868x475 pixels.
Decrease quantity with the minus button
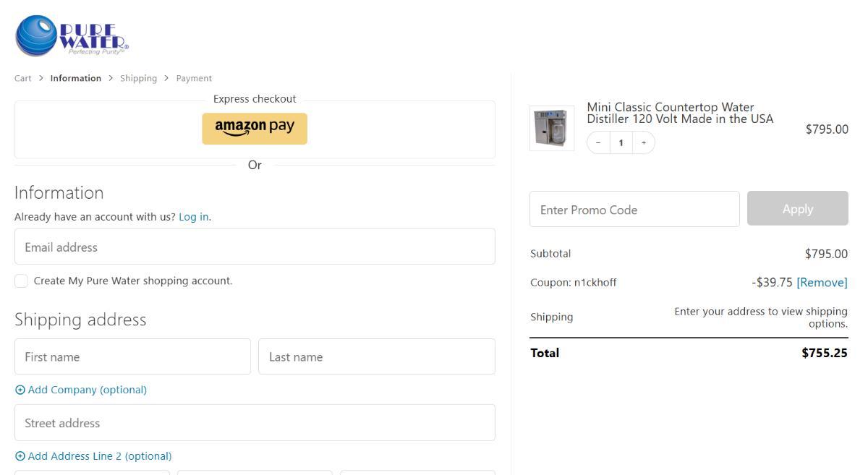(x=598, y=143)
